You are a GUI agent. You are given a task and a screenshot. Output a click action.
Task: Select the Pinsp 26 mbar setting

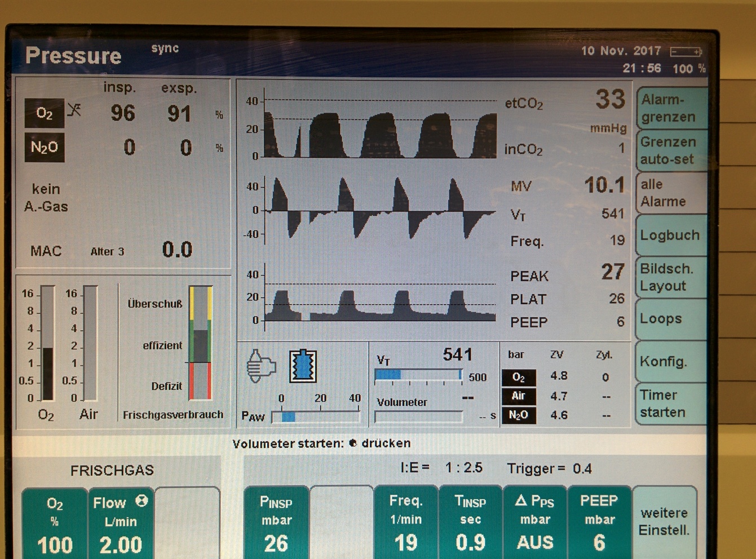pos(276,522)
